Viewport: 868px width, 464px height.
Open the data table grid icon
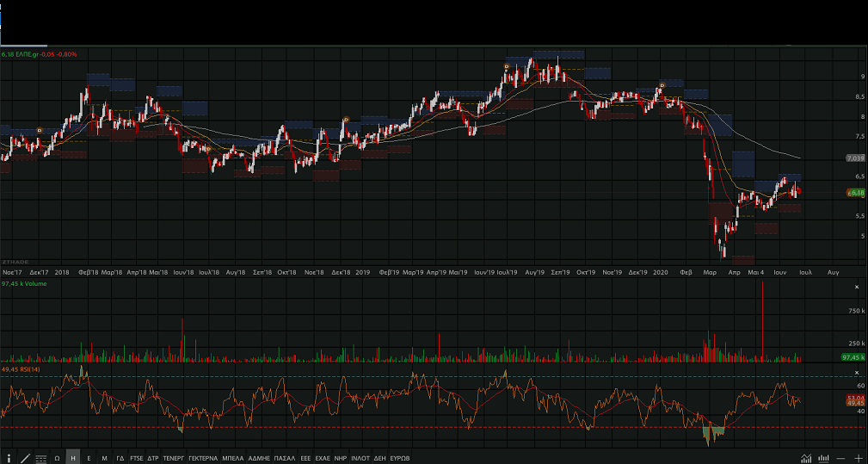[40, 458]
